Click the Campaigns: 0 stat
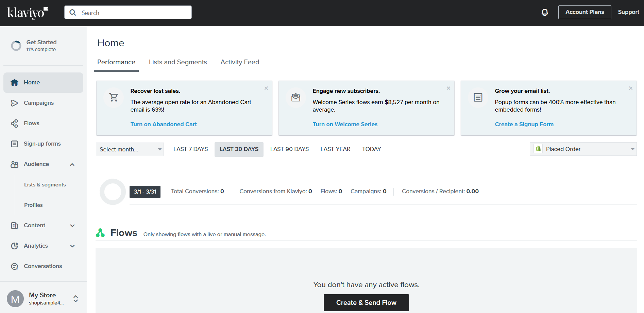Screen dimensions: 644x313 369,192
